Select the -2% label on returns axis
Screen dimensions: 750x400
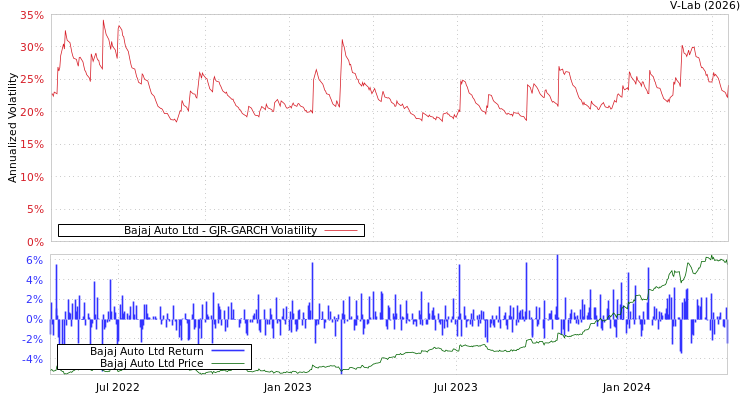tap(32, 339)
